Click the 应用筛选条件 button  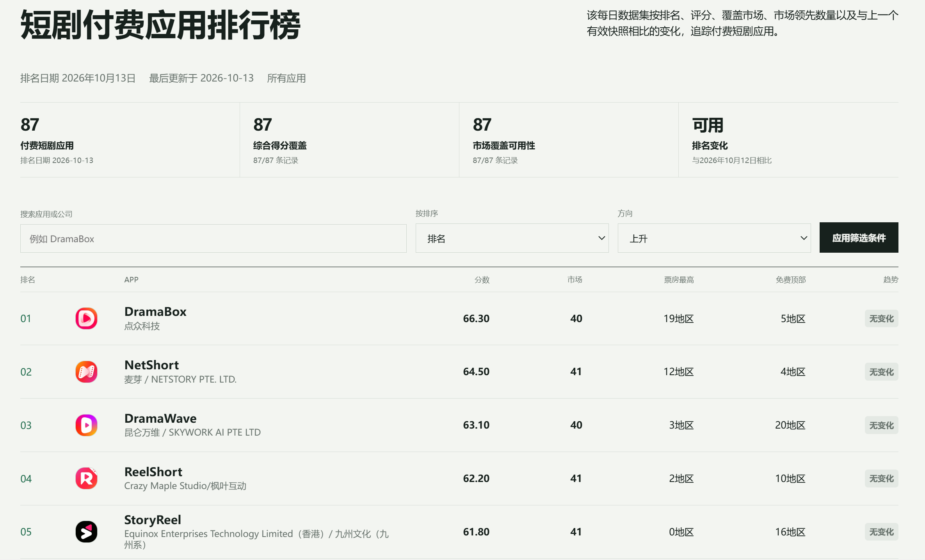(859, 238)
